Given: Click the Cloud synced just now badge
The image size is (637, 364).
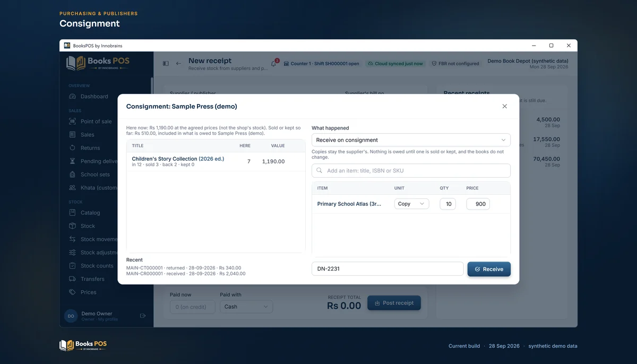Looking at the screenshot, I should tap(395, 64).
